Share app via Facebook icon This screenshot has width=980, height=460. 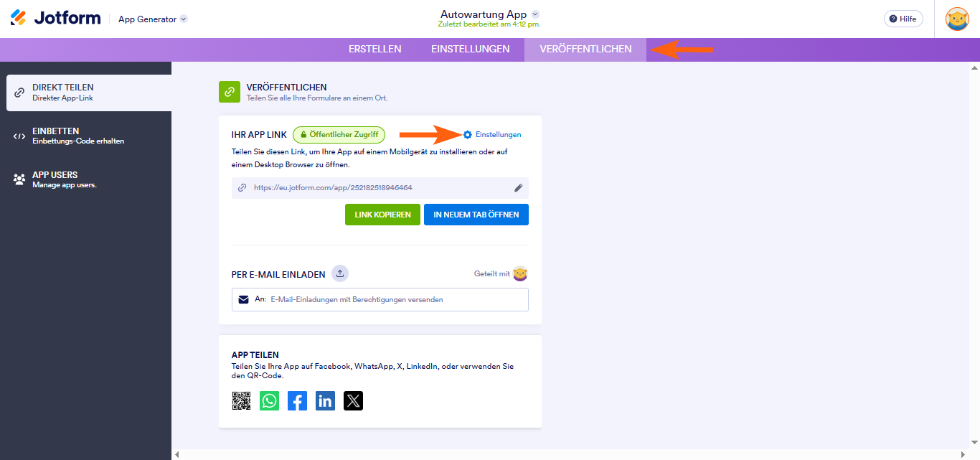[x=297, y=400]
